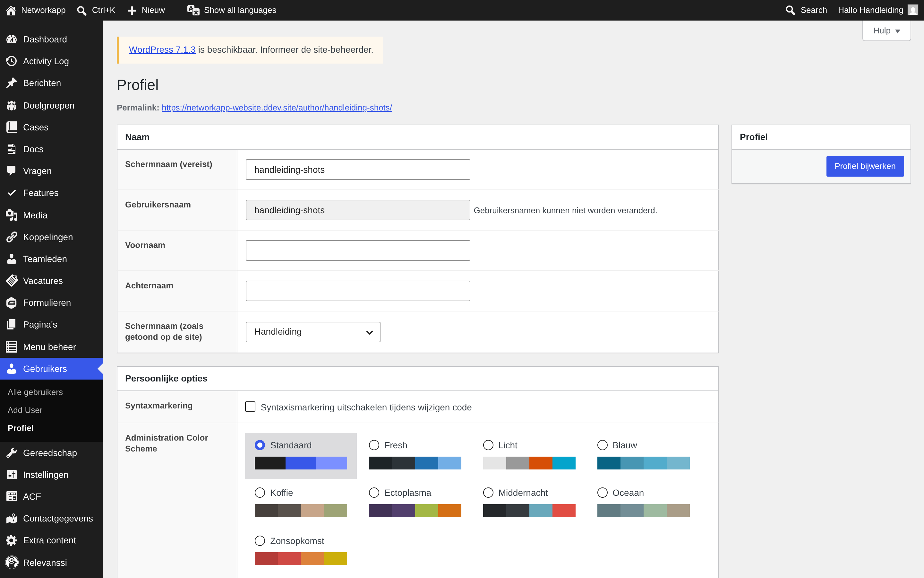Select the Licht color scheme radio

click(x=488, y=445)
